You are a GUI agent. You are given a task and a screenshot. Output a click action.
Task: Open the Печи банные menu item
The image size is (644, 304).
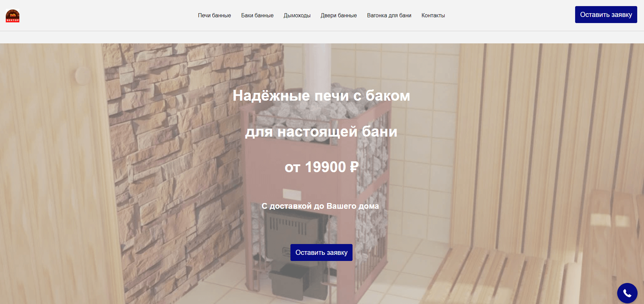pyautogui.click(x=214, y=16)
